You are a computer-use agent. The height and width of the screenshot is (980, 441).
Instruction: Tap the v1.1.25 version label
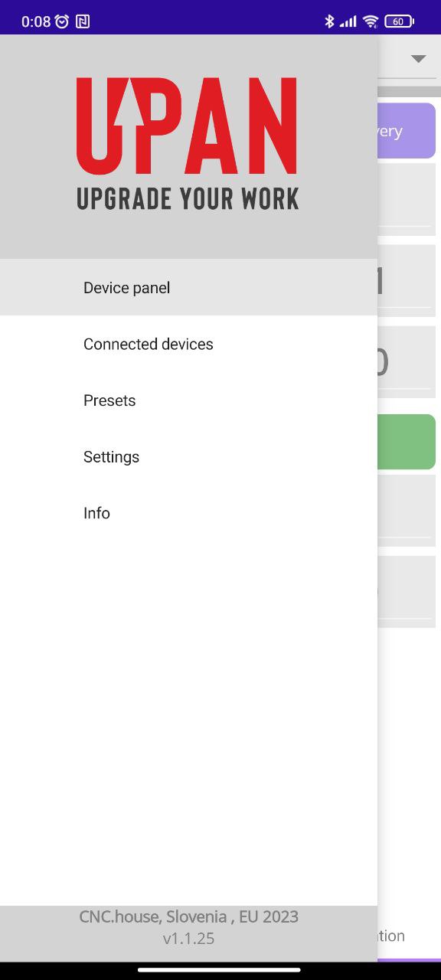(x=188, y=938)
